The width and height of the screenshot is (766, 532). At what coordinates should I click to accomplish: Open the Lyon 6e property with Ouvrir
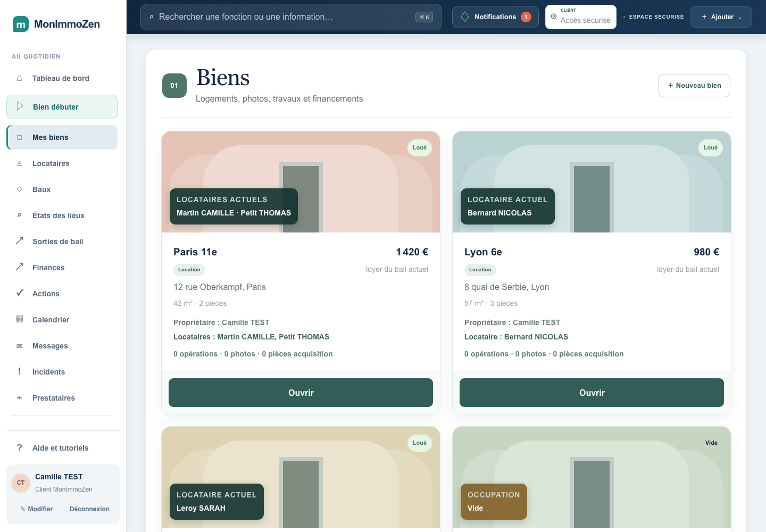click(x=592, y=393)
